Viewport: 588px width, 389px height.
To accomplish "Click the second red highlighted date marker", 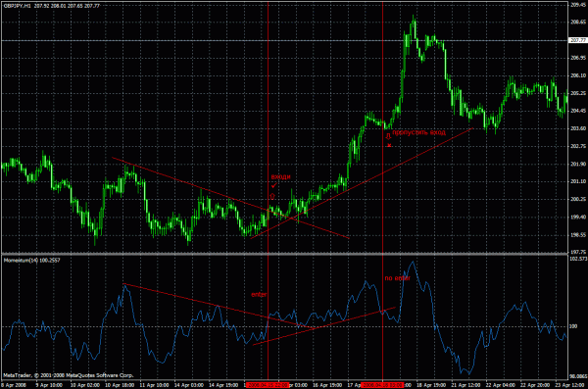I will (x=382, y=385).
